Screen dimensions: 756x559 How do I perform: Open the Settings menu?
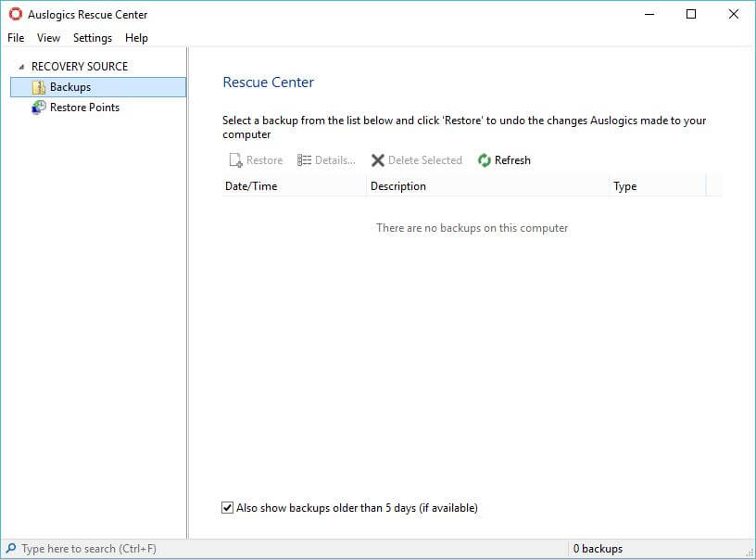point(93,38)
